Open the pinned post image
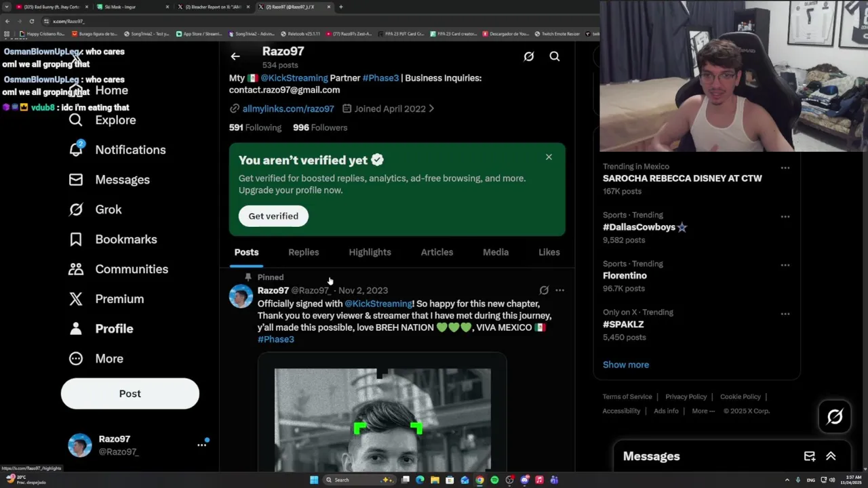 point(382,412)
